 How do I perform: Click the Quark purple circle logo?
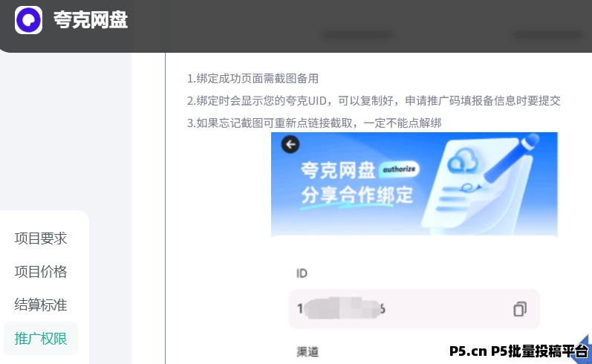point(29,20)
